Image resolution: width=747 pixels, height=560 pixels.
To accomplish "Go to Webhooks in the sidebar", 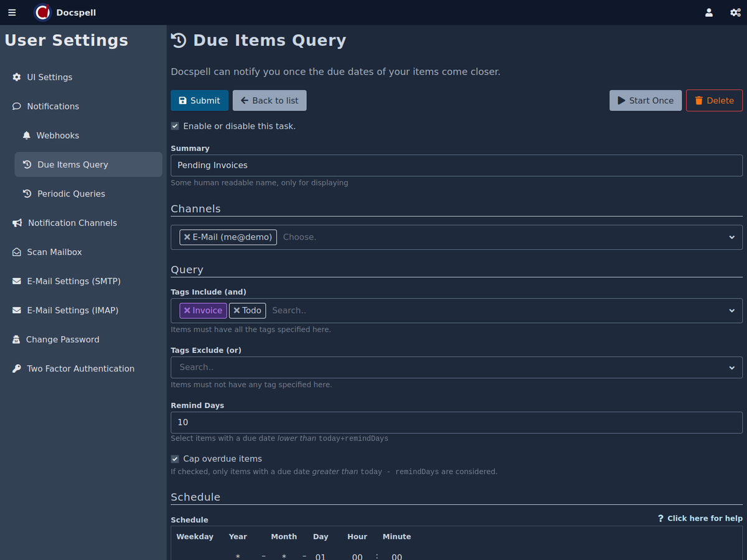I will pyautogui.click(x=57, y=136).
